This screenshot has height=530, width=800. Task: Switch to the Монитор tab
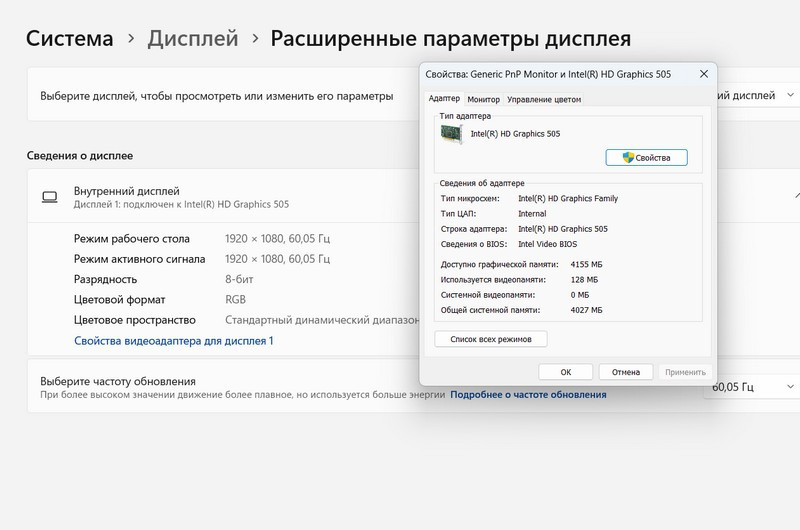[483, 99]
